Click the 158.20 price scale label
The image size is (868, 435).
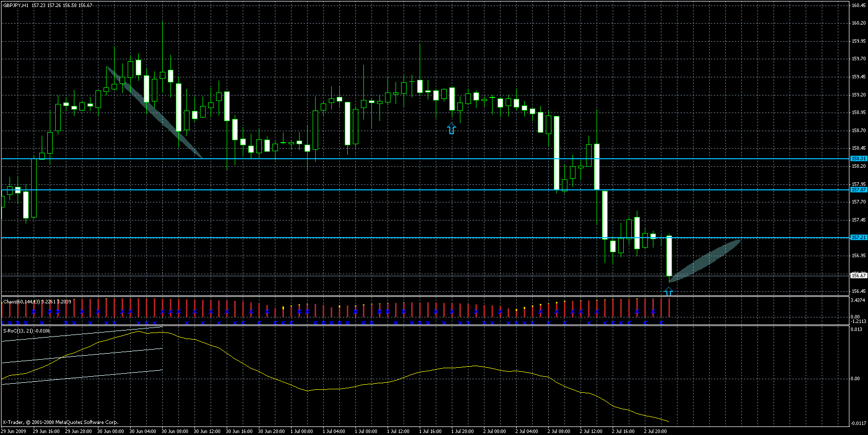click(x=858, y=166)
